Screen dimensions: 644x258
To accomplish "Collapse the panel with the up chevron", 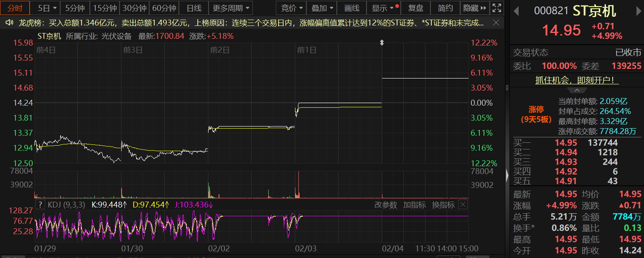I will click(577, 90).
